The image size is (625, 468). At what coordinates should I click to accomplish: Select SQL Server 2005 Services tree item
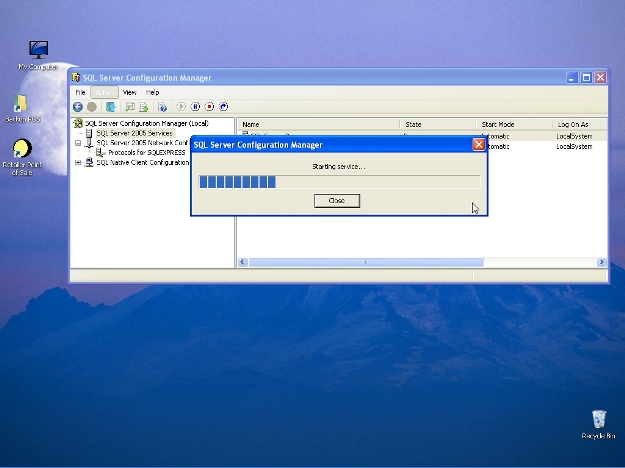[x=134, y=133]
